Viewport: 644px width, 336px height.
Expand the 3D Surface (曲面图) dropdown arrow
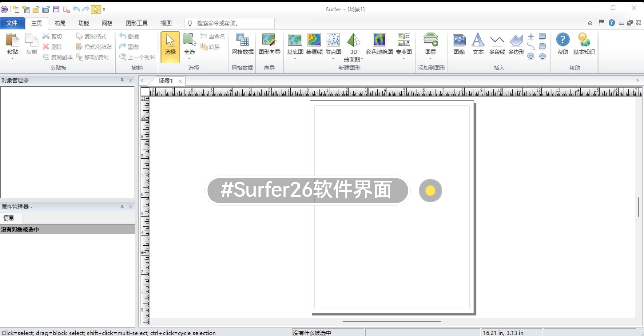(x=362, y=59)
